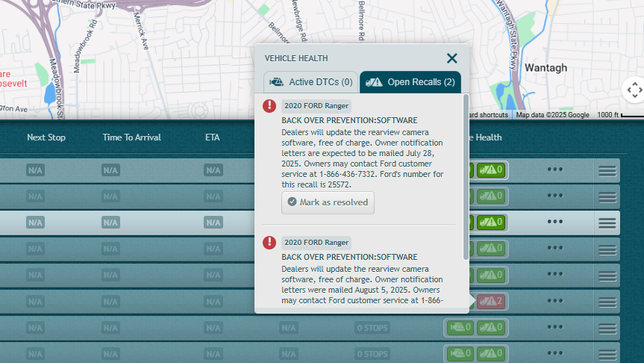Screen dimensions: 644x363
Task: Click first row's green recall badge
Action: point(492,170)
